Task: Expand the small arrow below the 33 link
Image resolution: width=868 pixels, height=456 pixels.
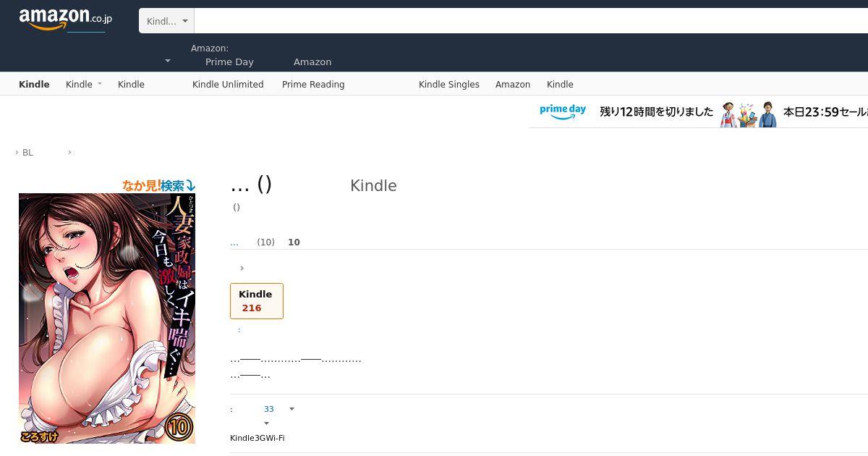Action: [x=266, y=423]
